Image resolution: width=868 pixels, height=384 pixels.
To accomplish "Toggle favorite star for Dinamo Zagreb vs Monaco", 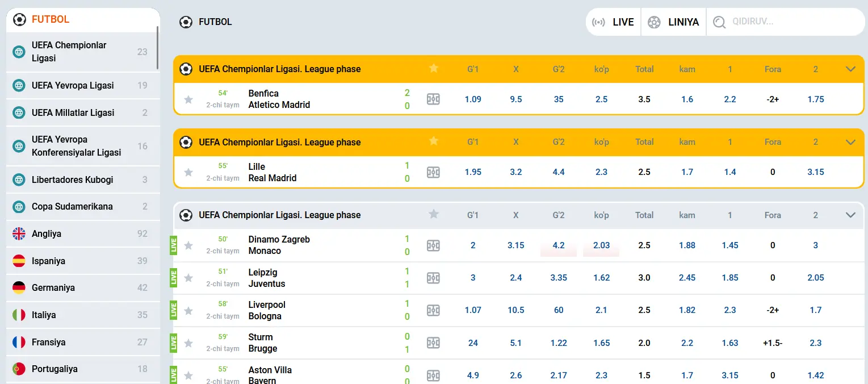I will tap(188, 245).
